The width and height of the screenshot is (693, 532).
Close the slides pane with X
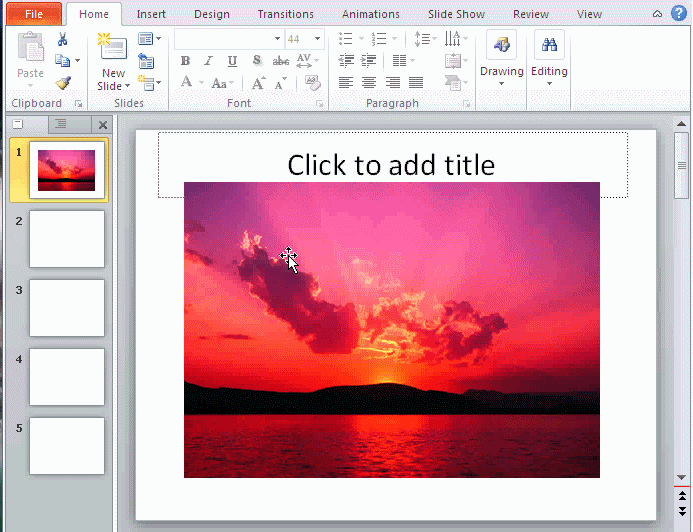[102, 124]
